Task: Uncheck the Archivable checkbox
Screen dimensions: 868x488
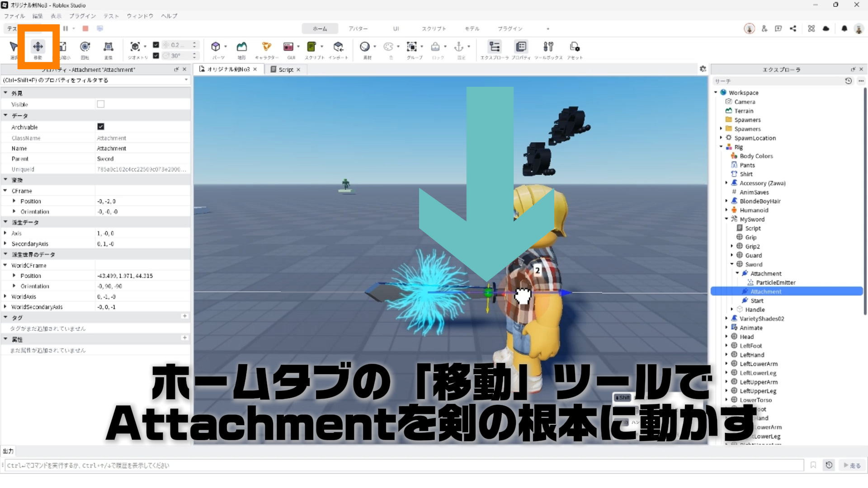Action: click(101, 127)
